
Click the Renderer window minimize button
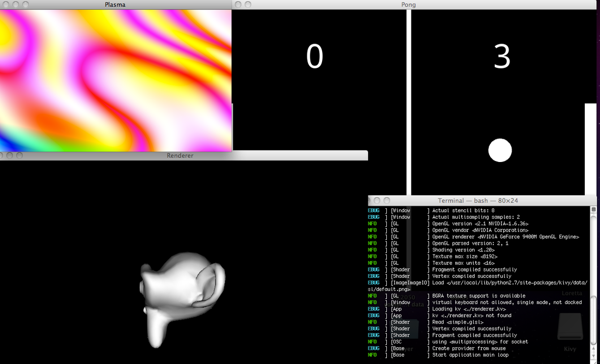9,156
